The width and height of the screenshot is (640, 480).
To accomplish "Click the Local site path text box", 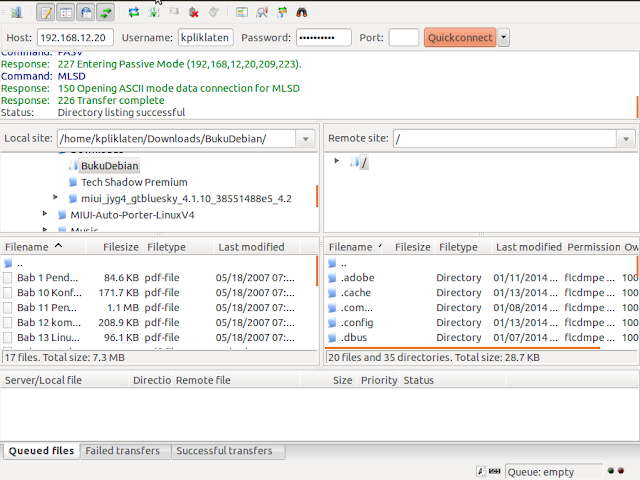I will pyautogui.click(x=176, y=139).
